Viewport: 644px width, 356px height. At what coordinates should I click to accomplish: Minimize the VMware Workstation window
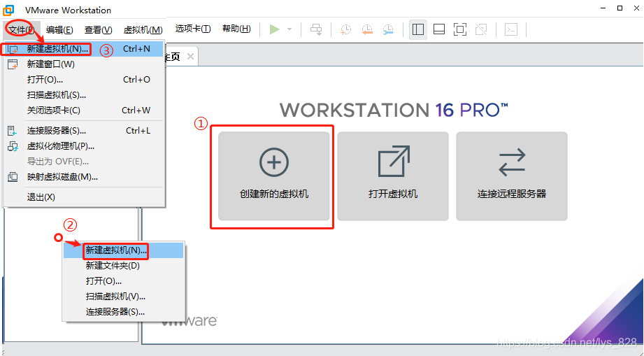[x=603, y=8]
